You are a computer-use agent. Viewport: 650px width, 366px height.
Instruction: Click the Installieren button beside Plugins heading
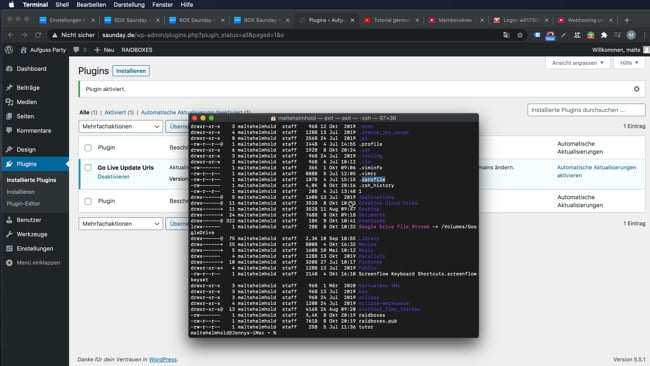pyautogui.click(x=131, y=71)
